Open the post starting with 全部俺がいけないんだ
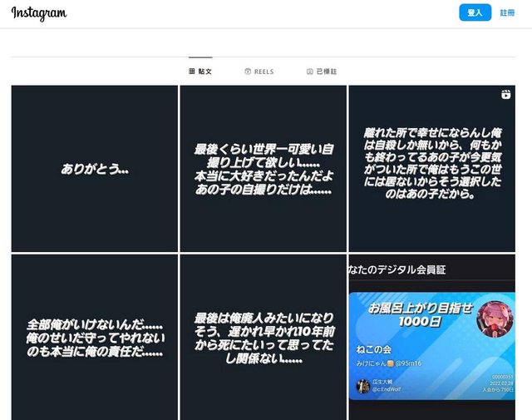 tap(94, 337)
